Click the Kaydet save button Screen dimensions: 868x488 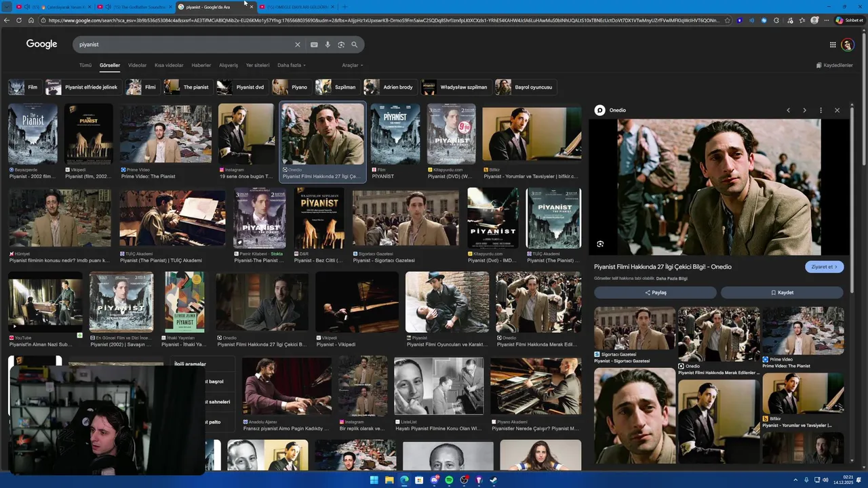click(782, 293)
